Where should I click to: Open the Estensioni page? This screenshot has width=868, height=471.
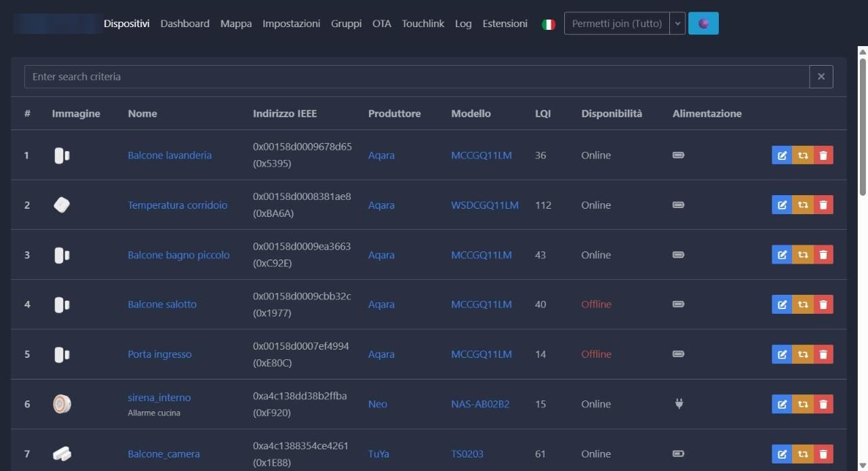tap(505, 24)
